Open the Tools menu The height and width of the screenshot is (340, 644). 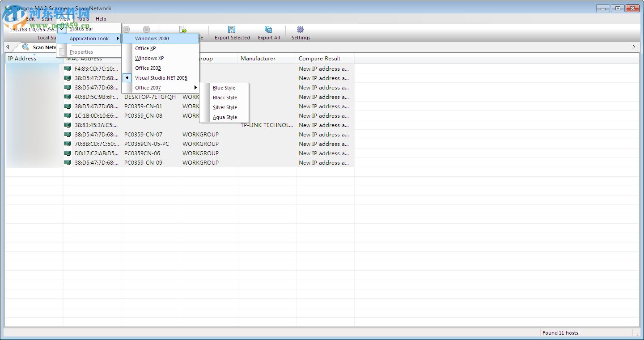click(x=83, y=19)
